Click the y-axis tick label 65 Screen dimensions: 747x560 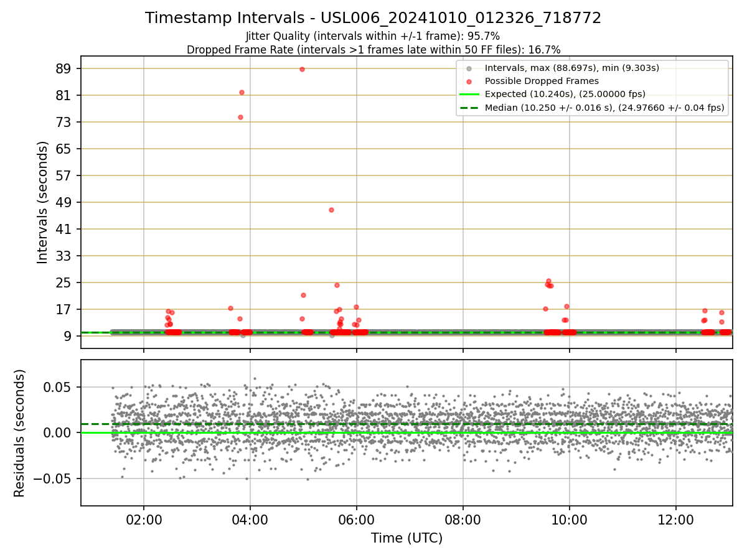(x=64, y=149)
